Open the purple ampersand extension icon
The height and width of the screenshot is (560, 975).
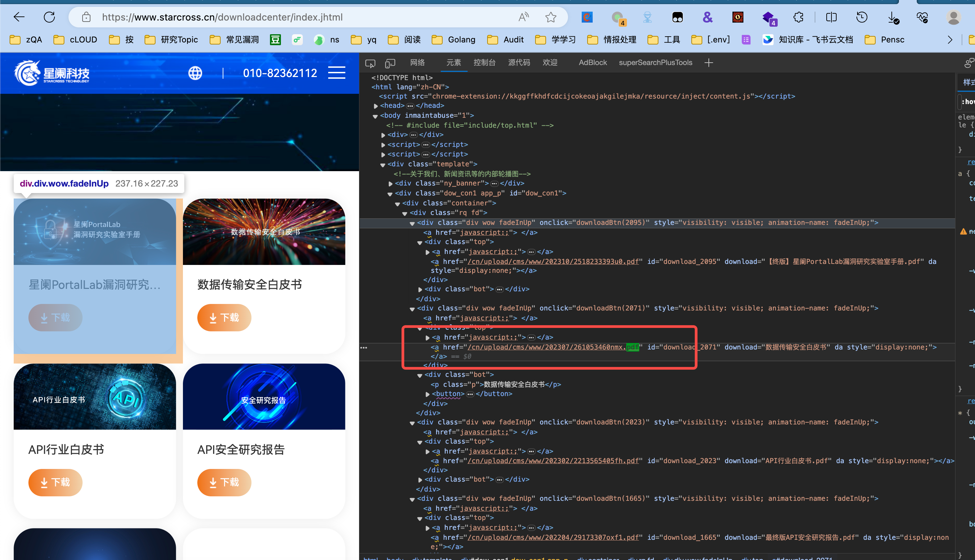pos(707,17)
